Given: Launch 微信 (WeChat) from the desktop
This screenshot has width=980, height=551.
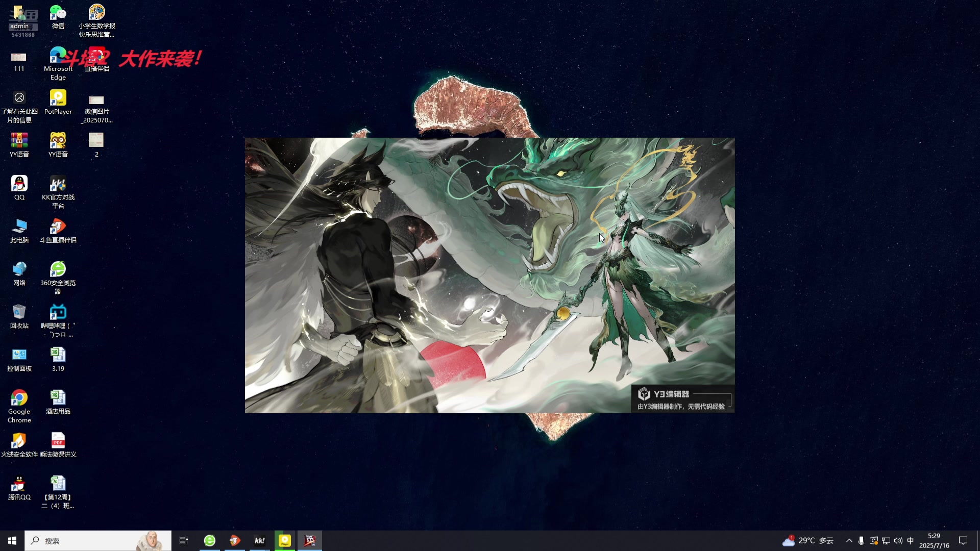Looking at the screenshot, I should [x=58, y=17].
